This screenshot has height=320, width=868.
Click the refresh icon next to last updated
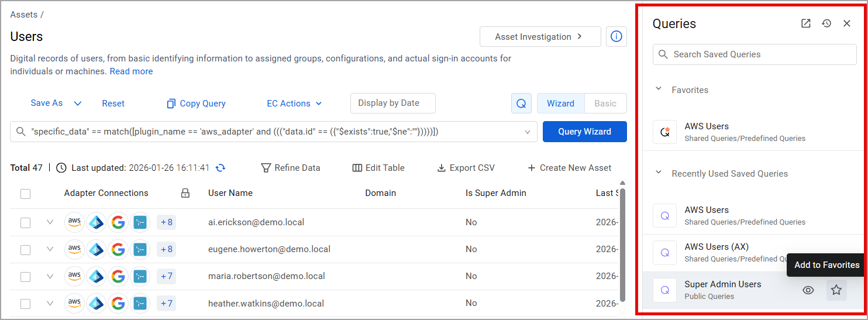[221, 168]
